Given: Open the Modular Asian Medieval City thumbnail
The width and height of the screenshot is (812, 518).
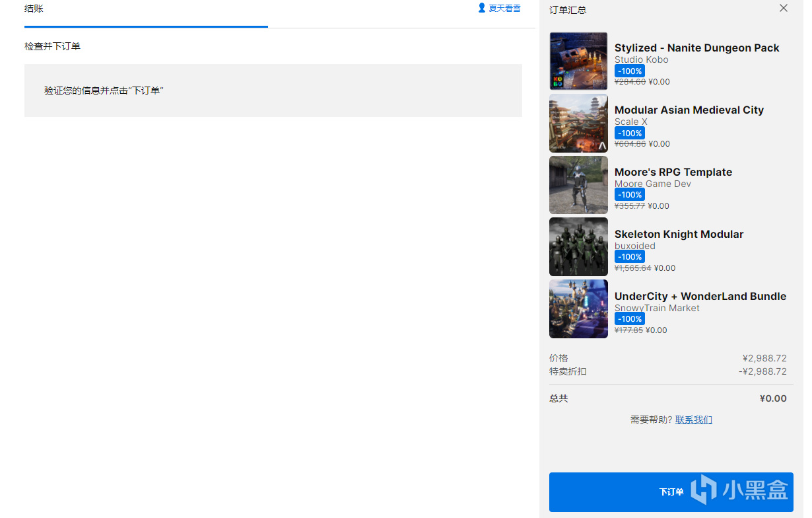Looking at the screenshot, I should tap(578, 123).
